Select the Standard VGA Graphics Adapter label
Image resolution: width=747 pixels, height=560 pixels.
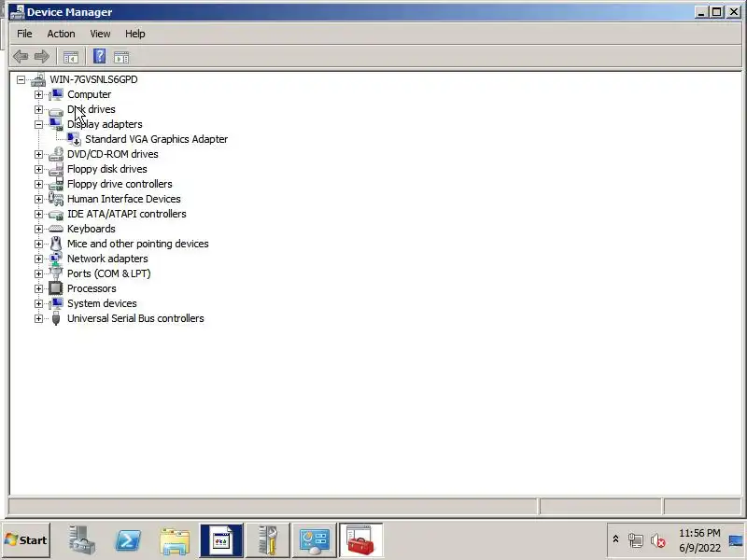(156, 139)
